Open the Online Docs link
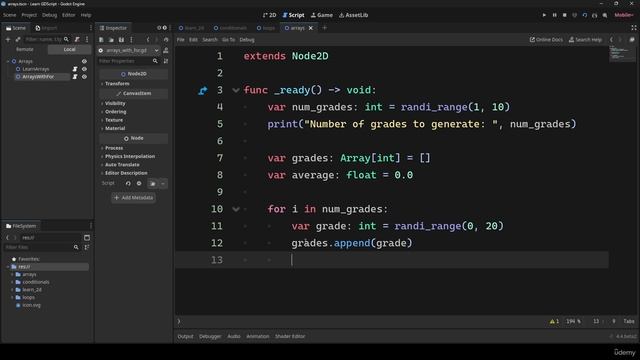Viewport: 640px width, 360px height. pos(546,40)
